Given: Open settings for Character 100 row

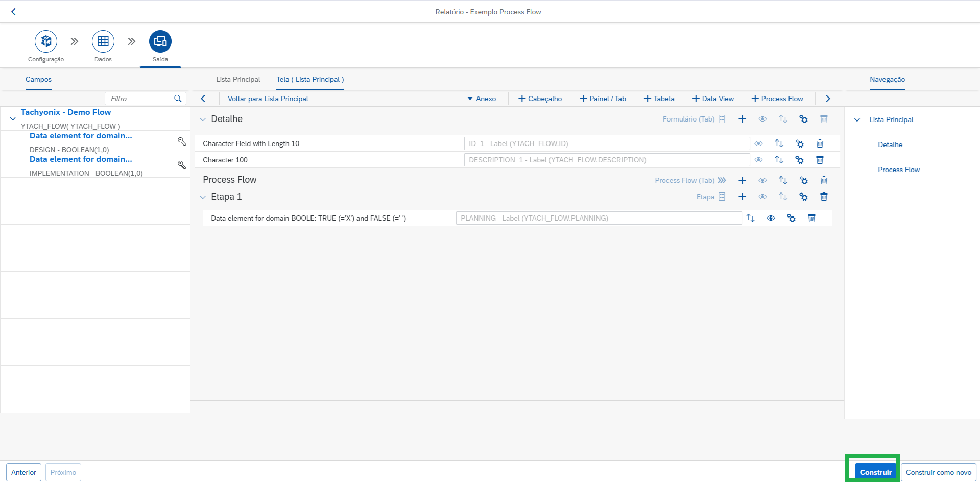Looking at the screenshot, I should pyautogui.click(x=799, y=160).
